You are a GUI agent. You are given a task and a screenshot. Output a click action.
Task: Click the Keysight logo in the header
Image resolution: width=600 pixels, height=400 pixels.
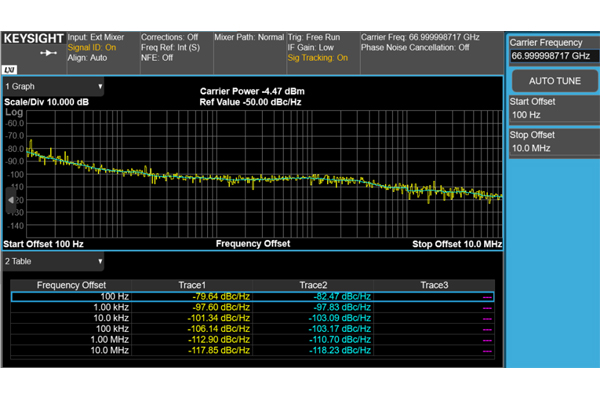click(x=32, y=37)
